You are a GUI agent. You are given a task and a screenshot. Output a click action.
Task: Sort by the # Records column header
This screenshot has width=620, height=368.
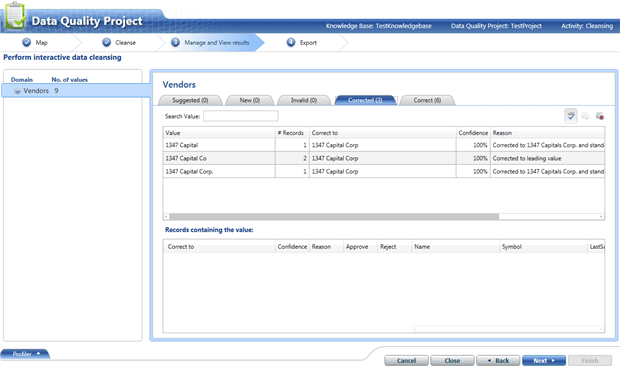[x=292, y=133]
